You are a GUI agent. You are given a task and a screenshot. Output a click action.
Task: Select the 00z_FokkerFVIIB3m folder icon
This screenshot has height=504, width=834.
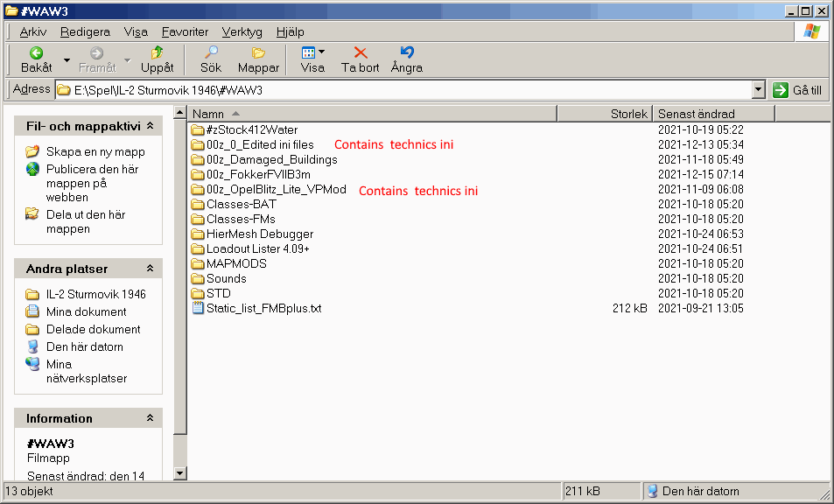pyautogui.click(x=198, y=174)
